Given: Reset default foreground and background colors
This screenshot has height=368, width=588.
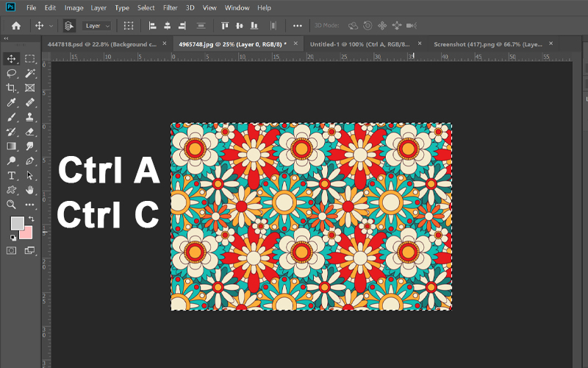Looking at the screenshot, I should click(x=13, y=237).
